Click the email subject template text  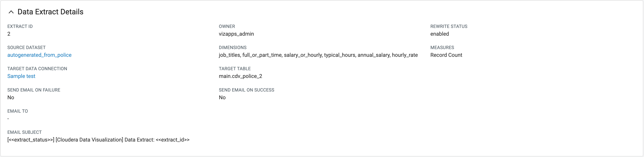point(99,140)
